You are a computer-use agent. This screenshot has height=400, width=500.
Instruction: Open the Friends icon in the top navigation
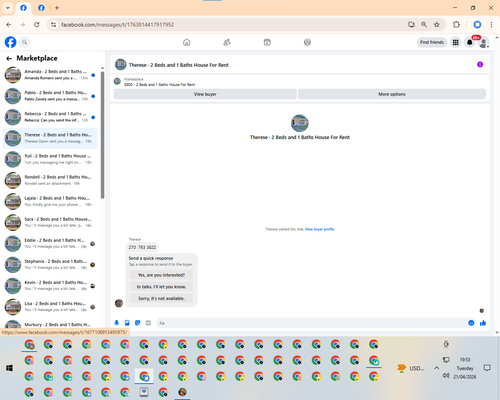tap(227, 42)
